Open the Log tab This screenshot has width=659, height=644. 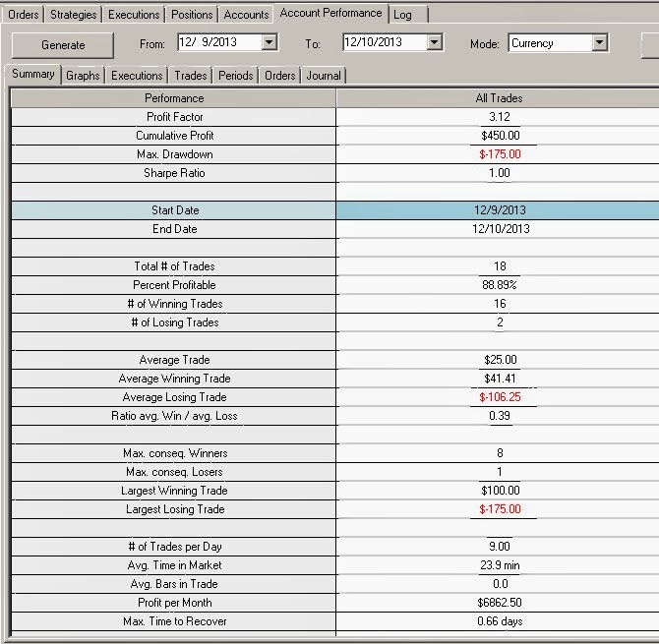tap(402, 15)
